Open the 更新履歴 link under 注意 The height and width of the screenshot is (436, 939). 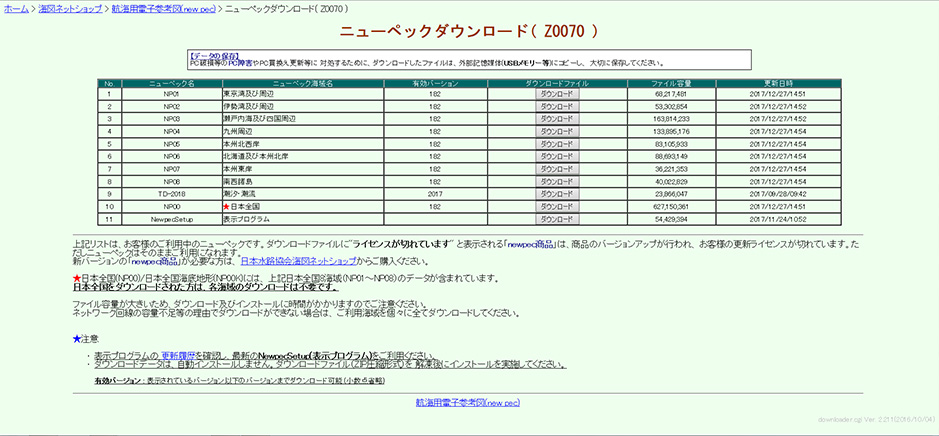pyautogui.click(x=178, y=355)
